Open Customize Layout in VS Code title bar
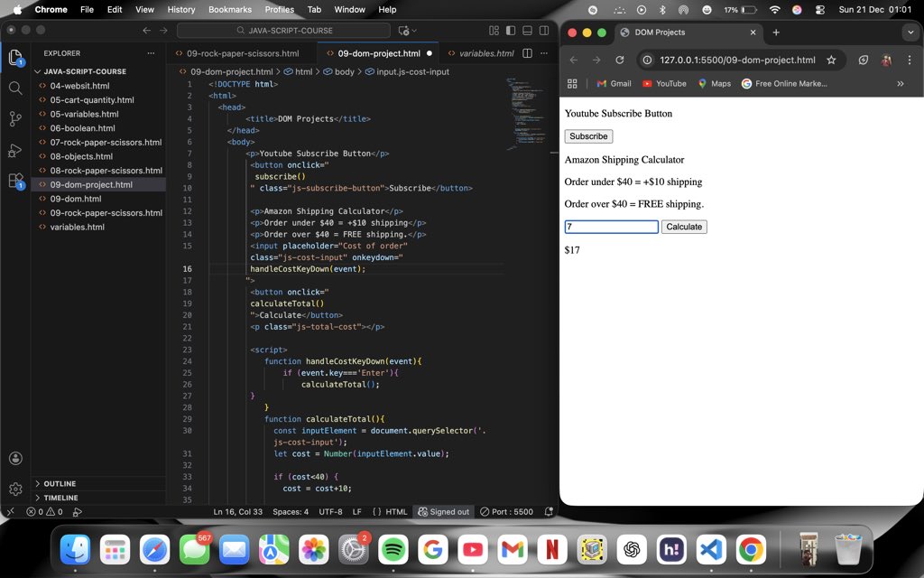Screen dimensions: 924x578 [494, 30]
